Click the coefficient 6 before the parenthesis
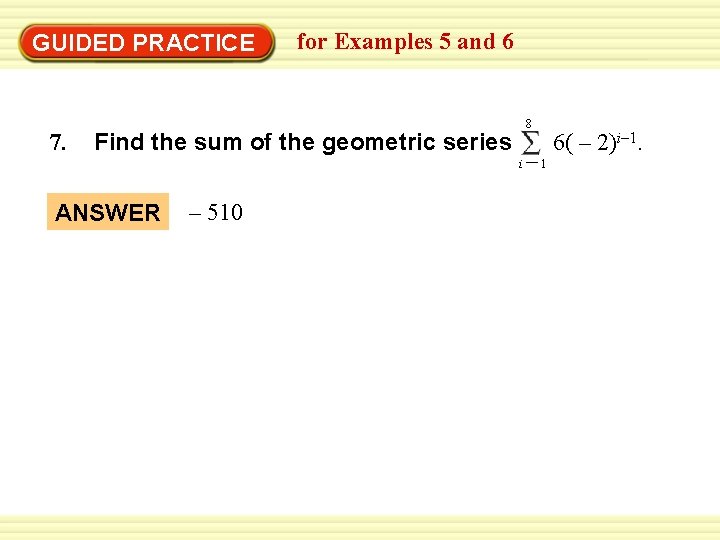 tap(558, 140)
